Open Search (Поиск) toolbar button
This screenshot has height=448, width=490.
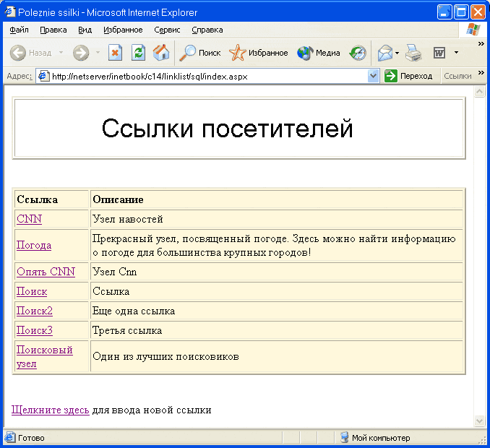200,53
